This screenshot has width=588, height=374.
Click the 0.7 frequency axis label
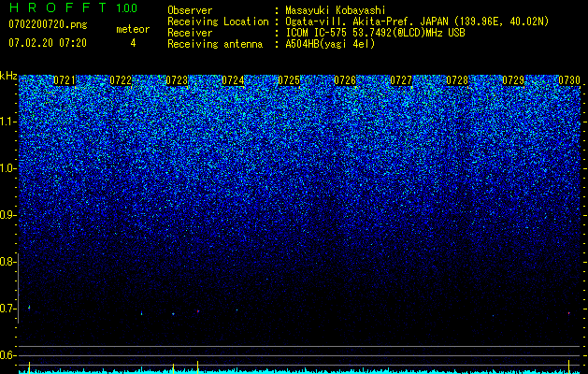click(x=7, y=309)
